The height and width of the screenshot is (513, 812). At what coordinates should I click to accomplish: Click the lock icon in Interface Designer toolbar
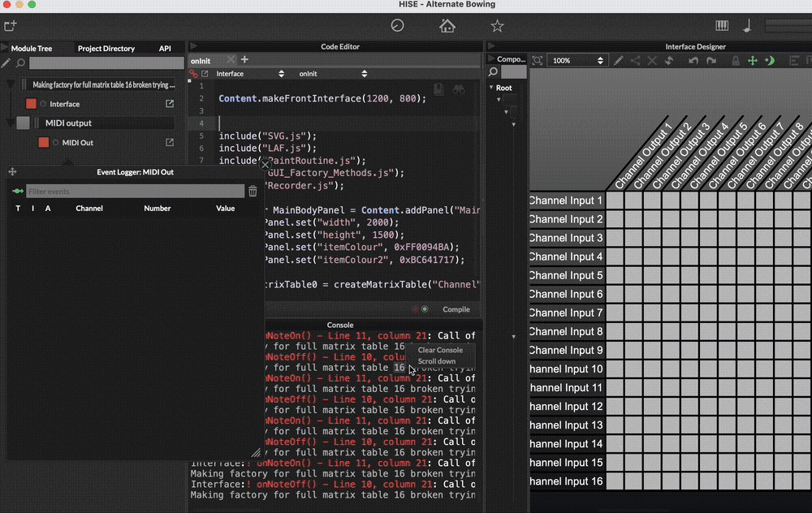point(736,61)
